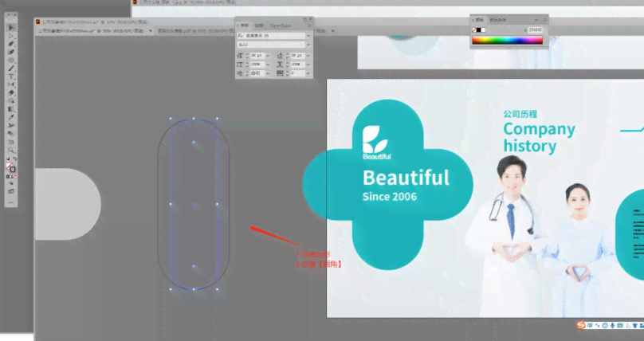644x341 pixels.
Task: Select the Eyedropper tool
Action: (10, 116)
